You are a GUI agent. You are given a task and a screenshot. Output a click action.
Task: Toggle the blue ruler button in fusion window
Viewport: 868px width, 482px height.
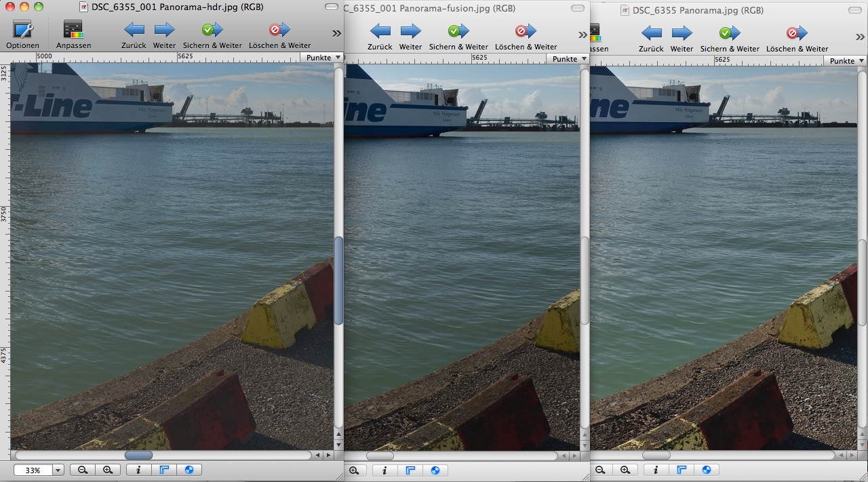[x=410, y=470]
